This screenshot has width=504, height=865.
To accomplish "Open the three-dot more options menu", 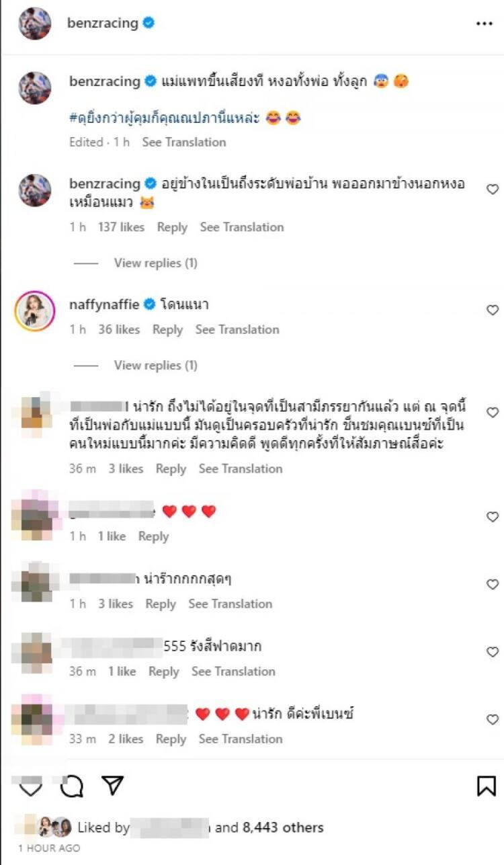I will 484,24.
